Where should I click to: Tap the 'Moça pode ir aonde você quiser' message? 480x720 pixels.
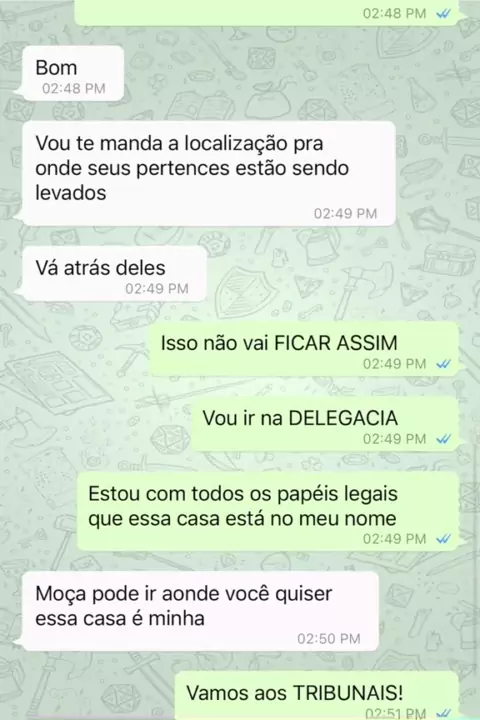pyautogui.click(x=200, y=611)
